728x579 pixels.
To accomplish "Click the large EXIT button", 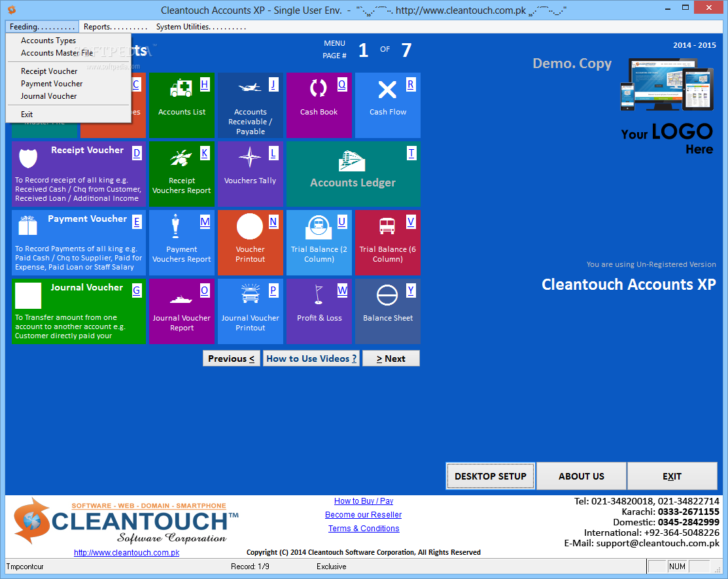I will tap(672, 476).
